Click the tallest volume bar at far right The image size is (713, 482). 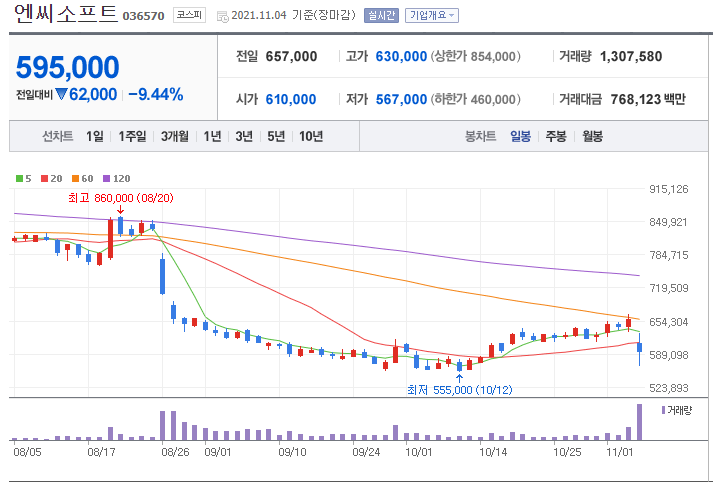[639, 422]
